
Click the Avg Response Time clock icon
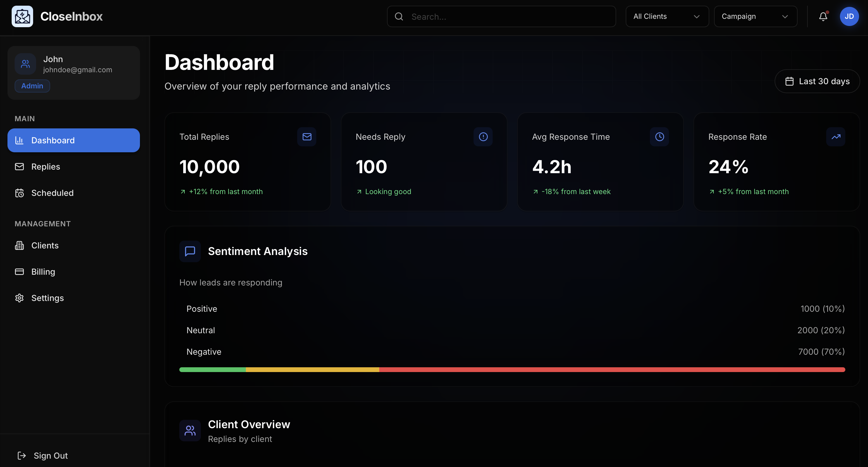tap(659, 136)
